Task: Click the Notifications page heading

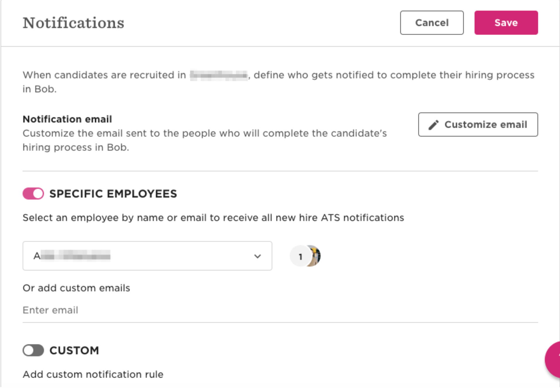Action: click(73, 23)
